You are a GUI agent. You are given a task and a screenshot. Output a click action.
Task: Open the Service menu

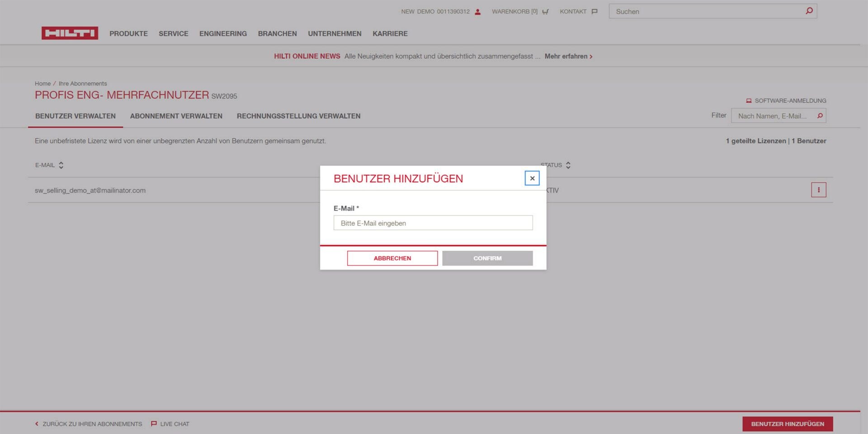coord(174,33)
